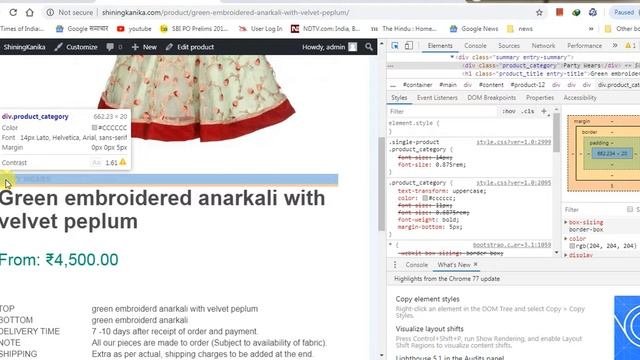Toggle the .cls class editor button
Image resolution: width=640 pixels, height=360 pixels.
528,111
